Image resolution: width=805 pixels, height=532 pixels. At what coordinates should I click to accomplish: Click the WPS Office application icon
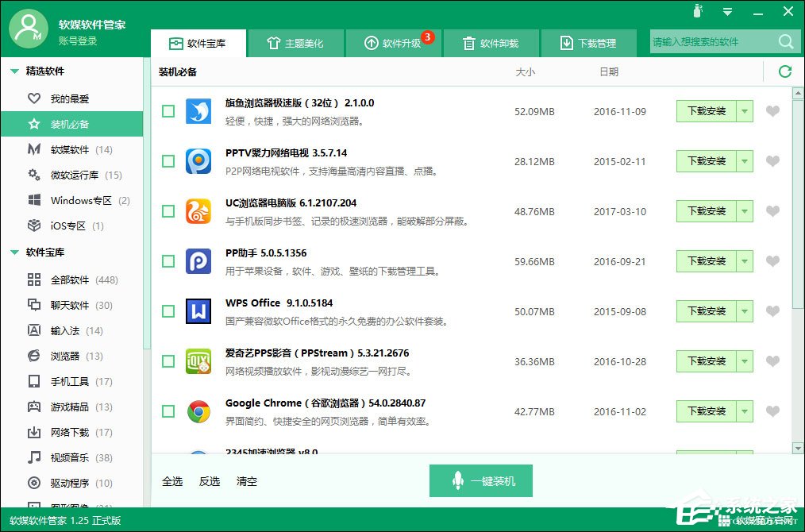click(x=198, y=311)
